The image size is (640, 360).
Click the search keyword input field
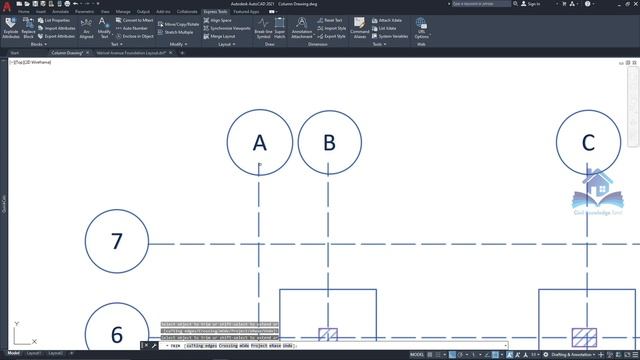point(481,4)
